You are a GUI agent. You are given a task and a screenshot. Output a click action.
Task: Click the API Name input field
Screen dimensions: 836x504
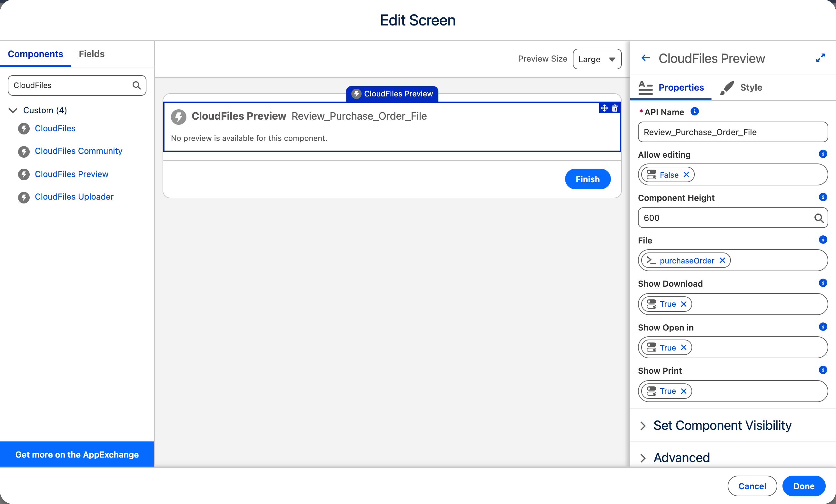(x=733, y=132)
